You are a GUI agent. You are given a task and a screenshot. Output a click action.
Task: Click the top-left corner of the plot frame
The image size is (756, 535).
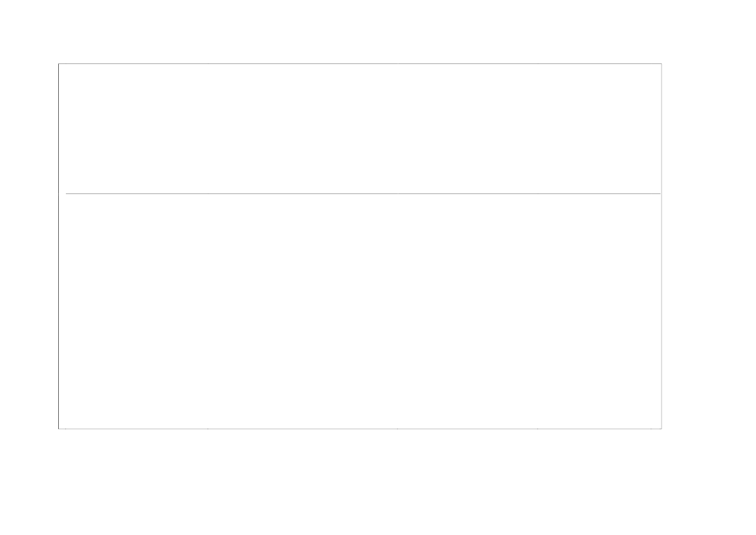coord(58,63)
